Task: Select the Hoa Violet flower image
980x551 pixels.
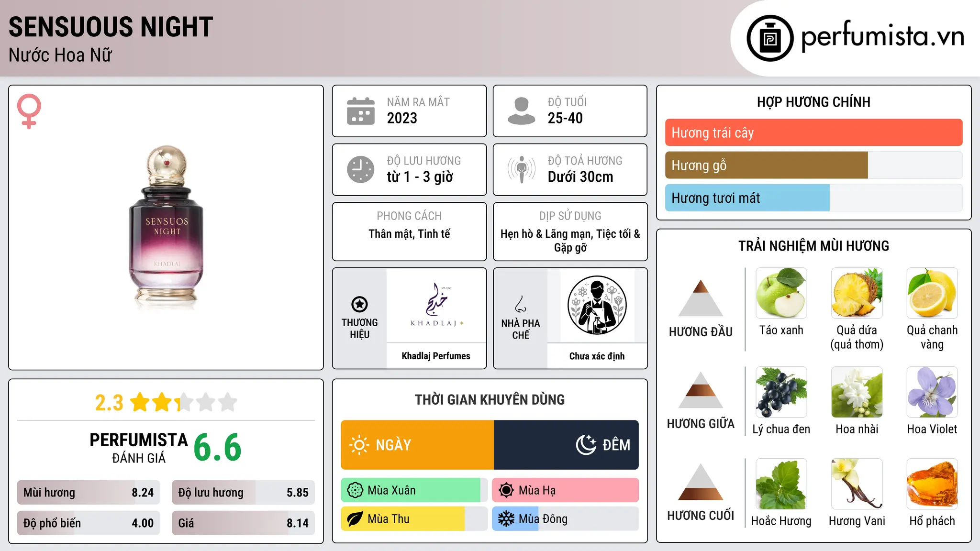Action: (x=932, y=392)
